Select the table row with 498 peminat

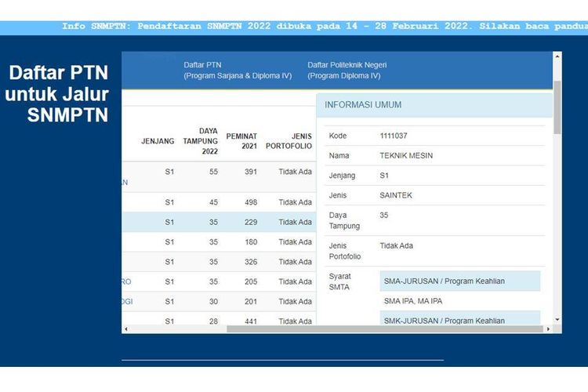[x=218, y=202]
